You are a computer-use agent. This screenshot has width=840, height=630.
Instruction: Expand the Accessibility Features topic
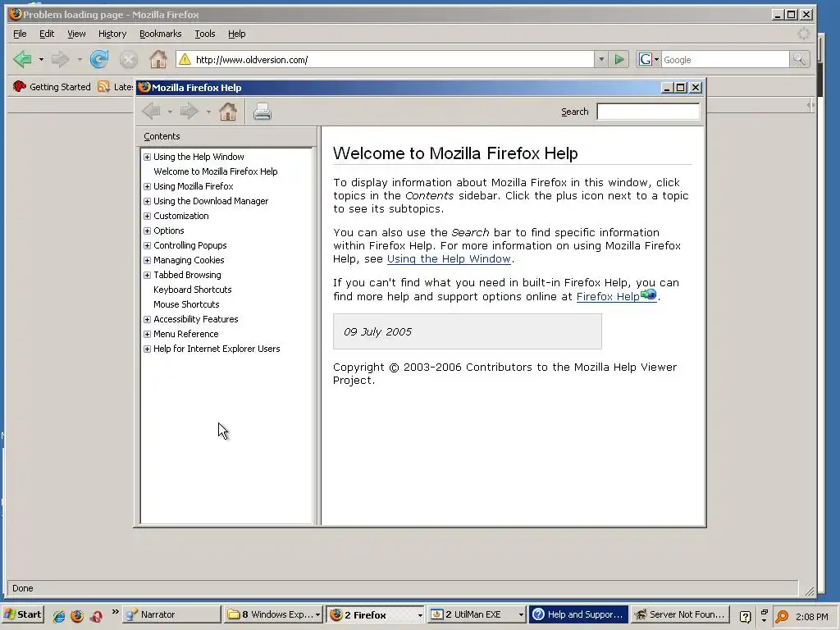tap(148, 319)
